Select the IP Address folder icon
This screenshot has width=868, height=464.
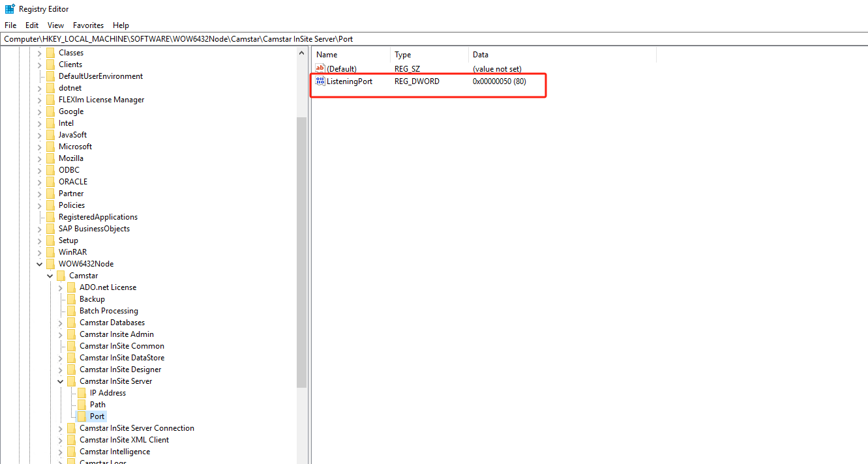82,393
